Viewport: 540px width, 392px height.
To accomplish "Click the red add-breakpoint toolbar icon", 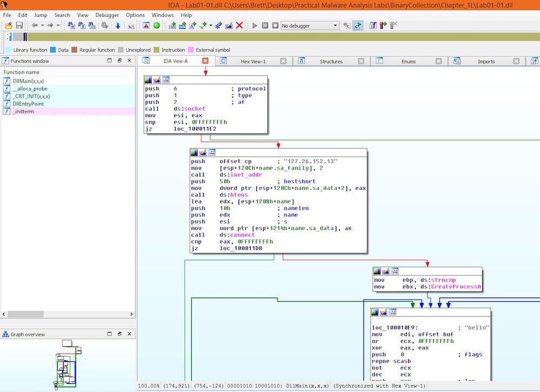I will point(383,25).
